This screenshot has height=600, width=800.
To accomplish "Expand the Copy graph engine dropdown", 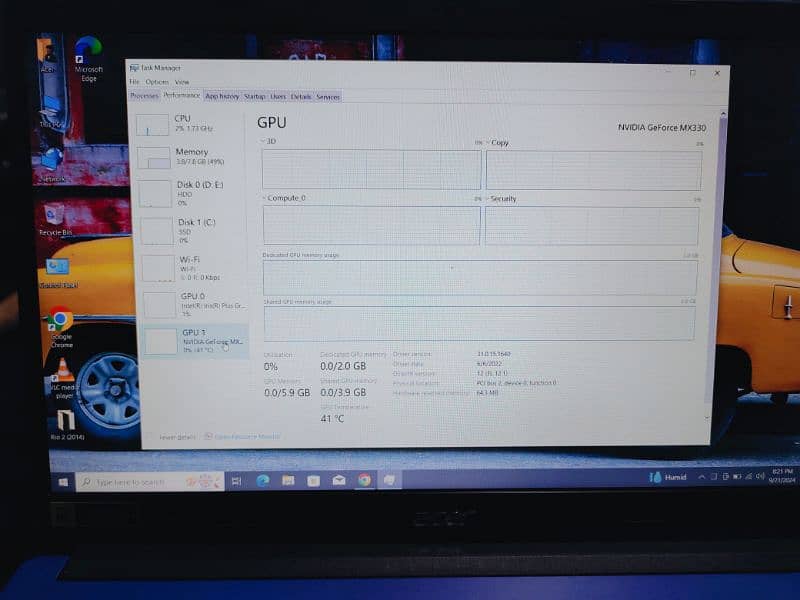I will click(491, 143).
